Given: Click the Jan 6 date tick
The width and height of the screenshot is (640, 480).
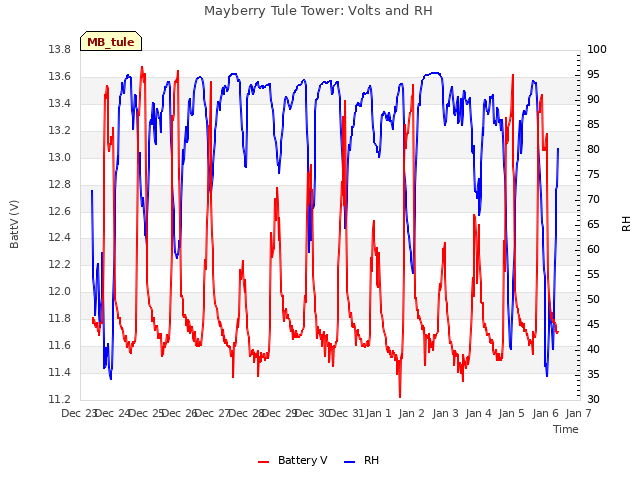Looking at the screenshot, I should tap(545, 413).
